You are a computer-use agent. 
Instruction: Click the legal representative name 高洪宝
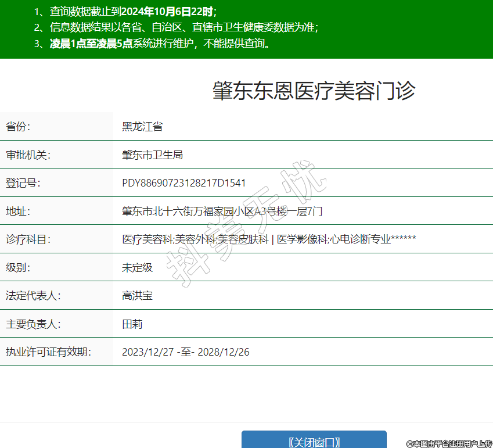pyautogui.click(x=137, y=296)
